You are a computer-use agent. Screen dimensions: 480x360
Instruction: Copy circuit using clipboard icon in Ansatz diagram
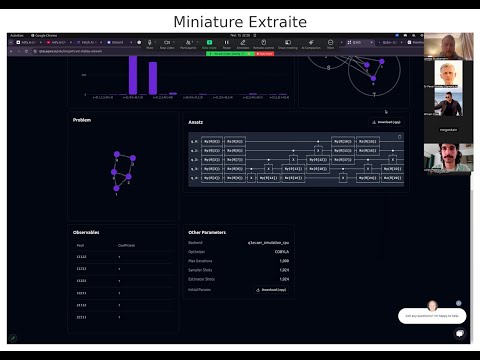pos(399,137)
